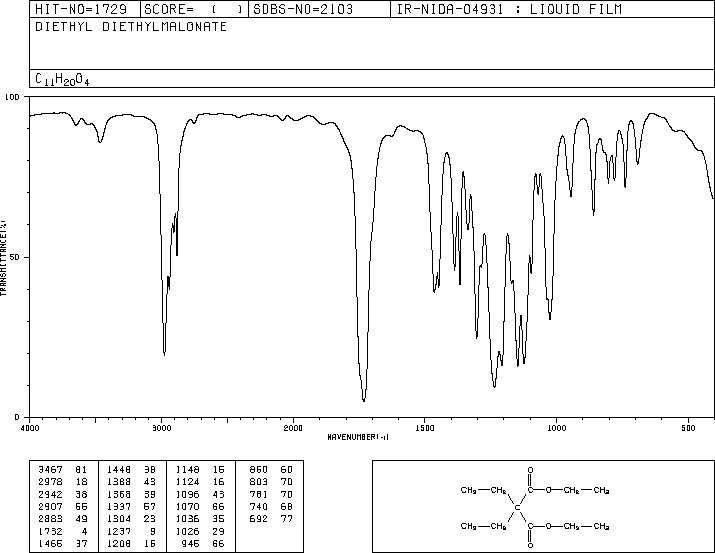Select peak table entry 1732

[50, 531]
